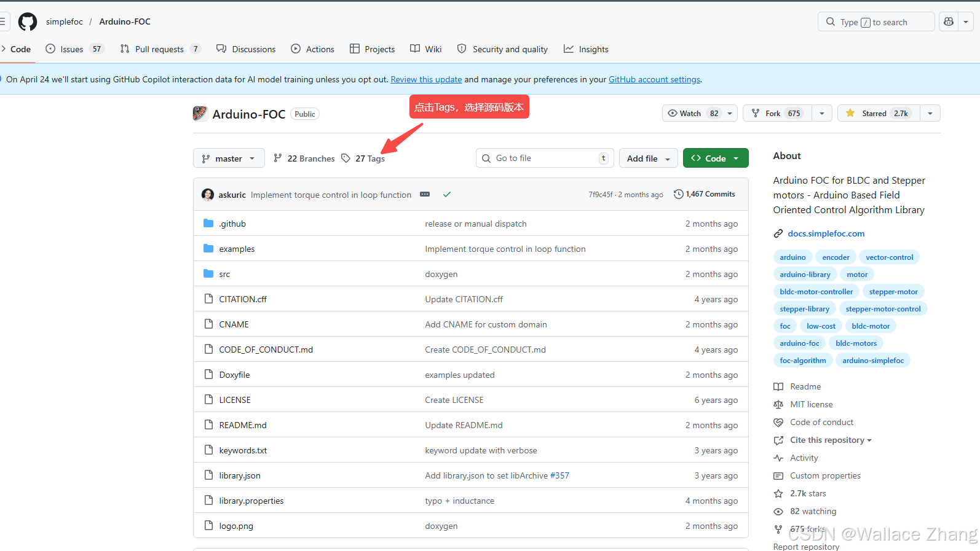The width and height of the screenshot is (980, 551).
Task: Open the Pull requests tab
Action: tap(160, 49)
